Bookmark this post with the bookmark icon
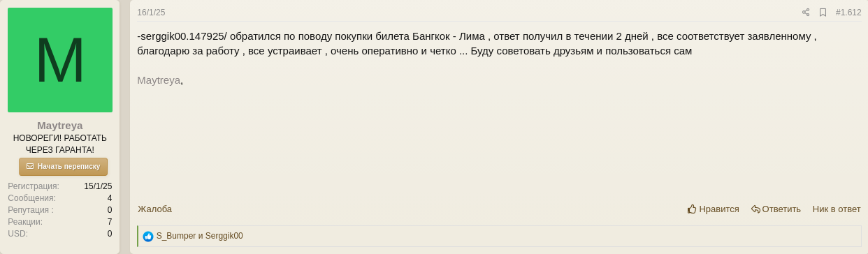 pyautogui.click(x=823, y=13)
